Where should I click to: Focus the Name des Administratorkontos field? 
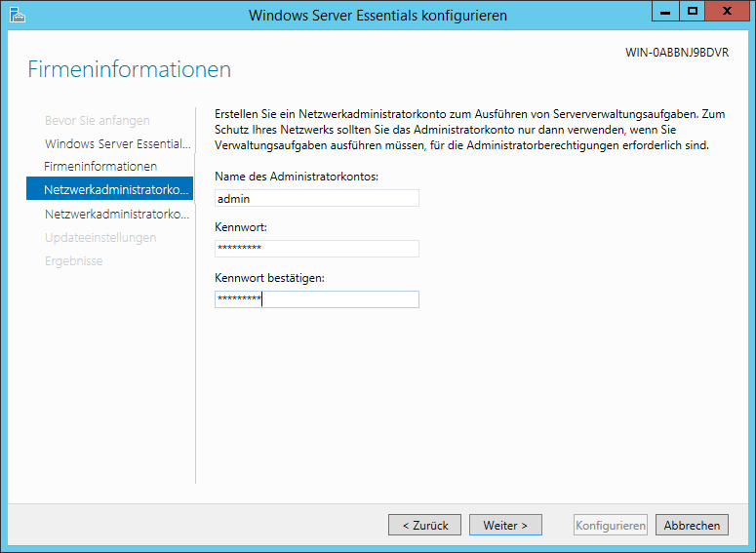[317, 198]
